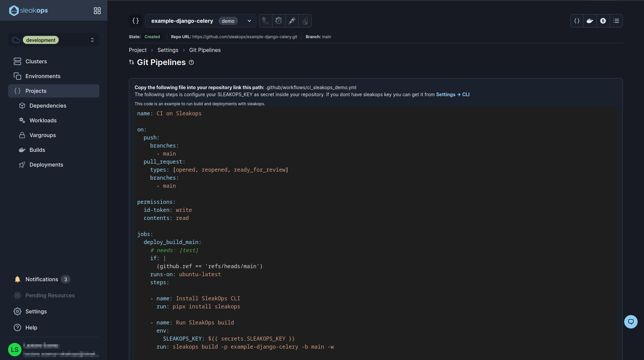
Task: Click the notifications count badge 3
Action: click(65, 279)
